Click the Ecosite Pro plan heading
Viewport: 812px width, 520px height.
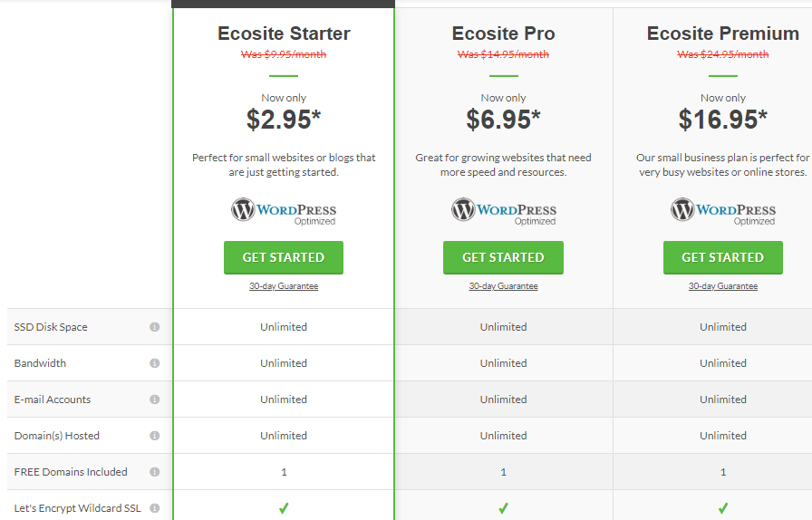pos(503,34)
